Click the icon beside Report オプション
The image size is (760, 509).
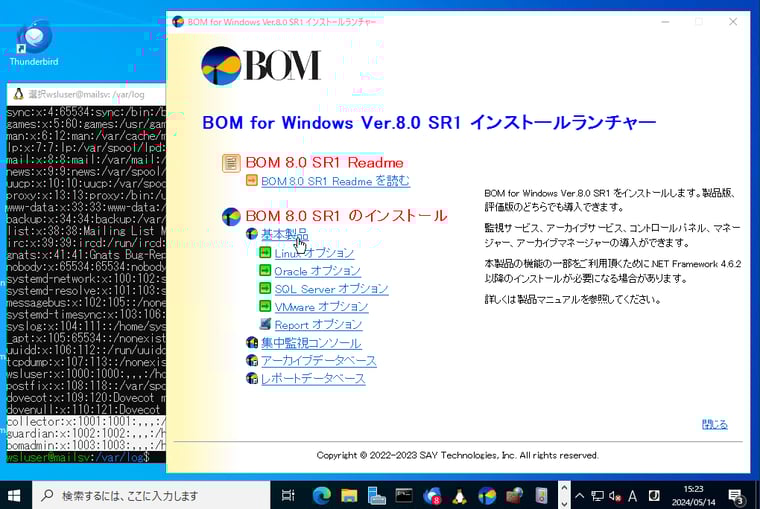(265, 323)
